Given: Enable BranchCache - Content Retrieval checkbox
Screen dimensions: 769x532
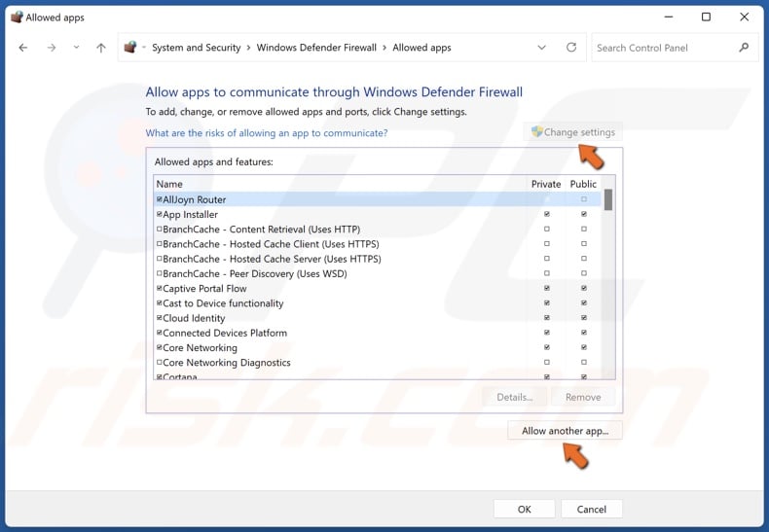Looking at the screenshot, I should pyautogui.click(x=160, y=230).
